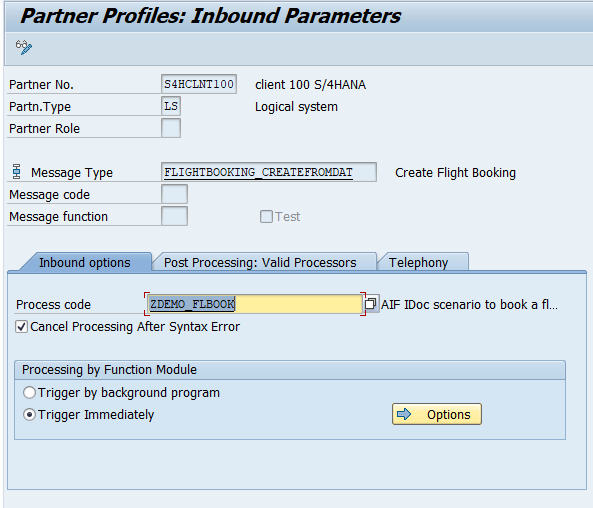The image size is (593, 508).
Task: Open Process code value help icon
Action: pyautogui.click(x=371, y=303)
